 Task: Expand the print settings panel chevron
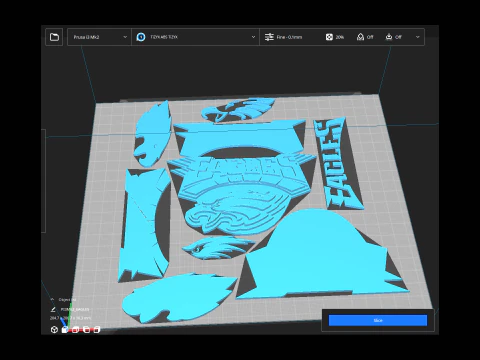click(418, 37)
